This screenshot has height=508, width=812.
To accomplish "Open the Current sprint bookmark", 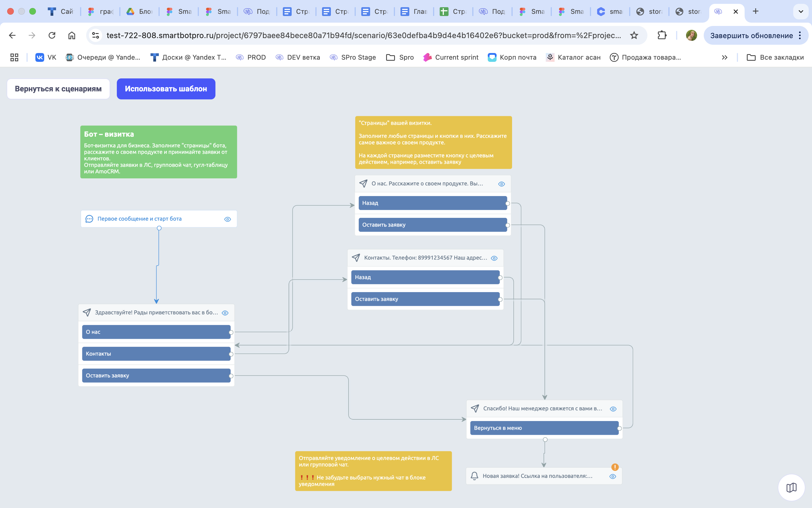I will [450, 57].
